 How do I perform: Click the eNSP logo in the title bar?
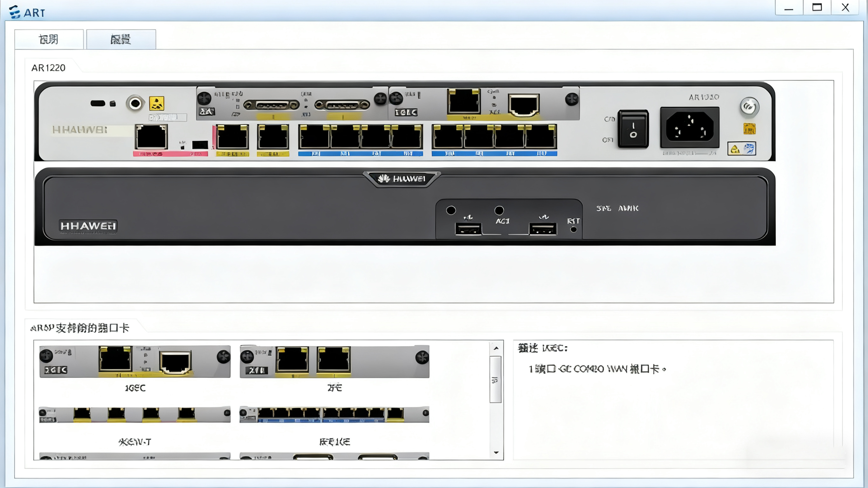[14, 12]
